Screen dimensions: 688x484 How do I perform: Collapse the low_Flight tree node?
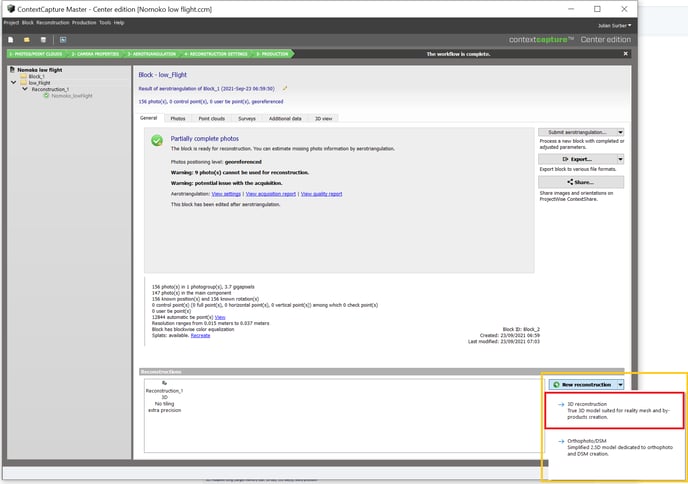click(14, 83)
